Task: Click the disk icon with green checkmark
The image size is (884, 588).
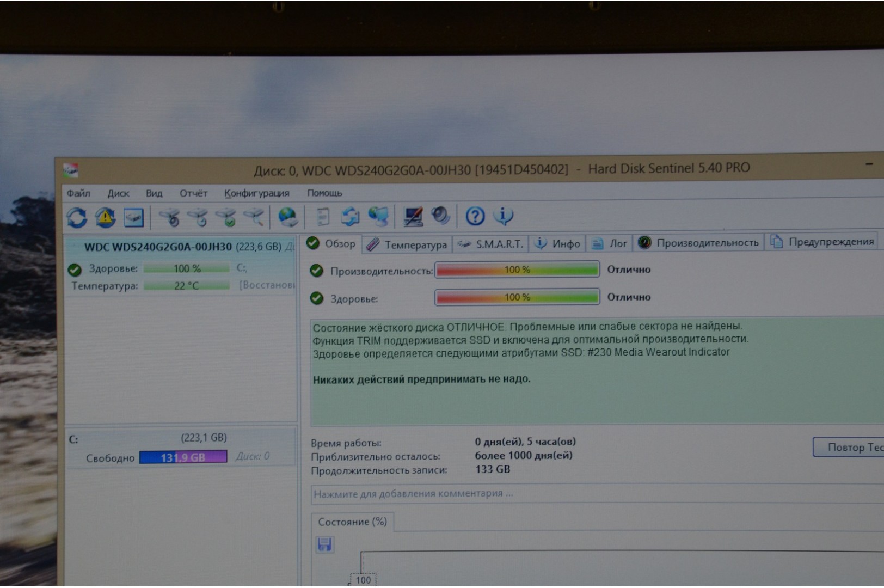Action: tap(226, 217)
